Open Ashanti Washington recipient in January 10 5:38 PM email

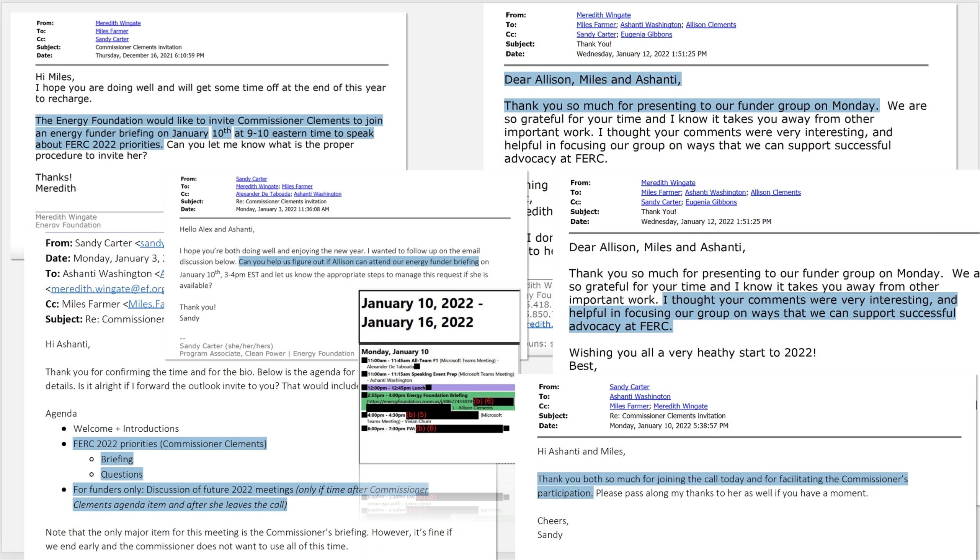[x=640, y=396]
